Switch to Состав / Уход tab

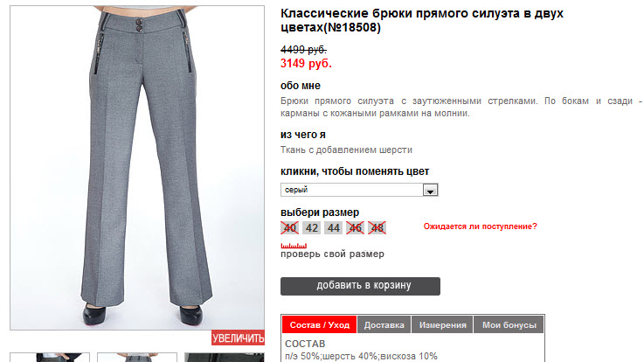pyautogui.click(x=319, y=325)
